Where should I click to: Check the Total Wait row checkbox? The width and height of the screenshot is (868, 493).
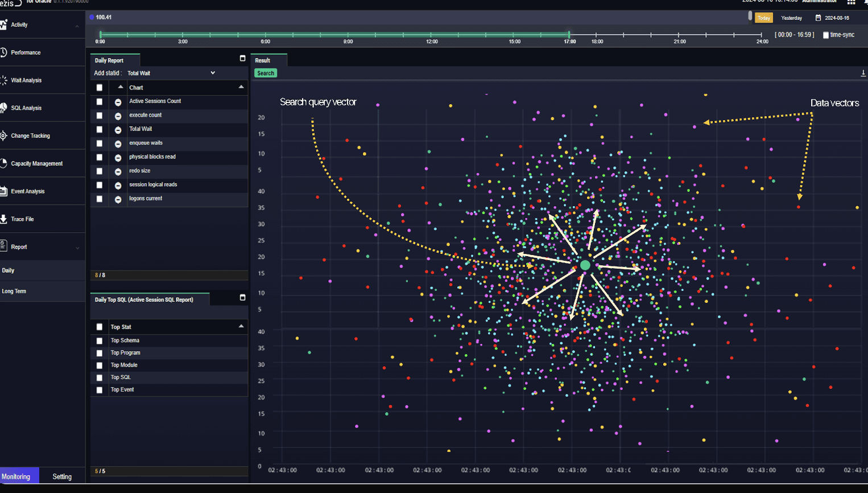100,130
